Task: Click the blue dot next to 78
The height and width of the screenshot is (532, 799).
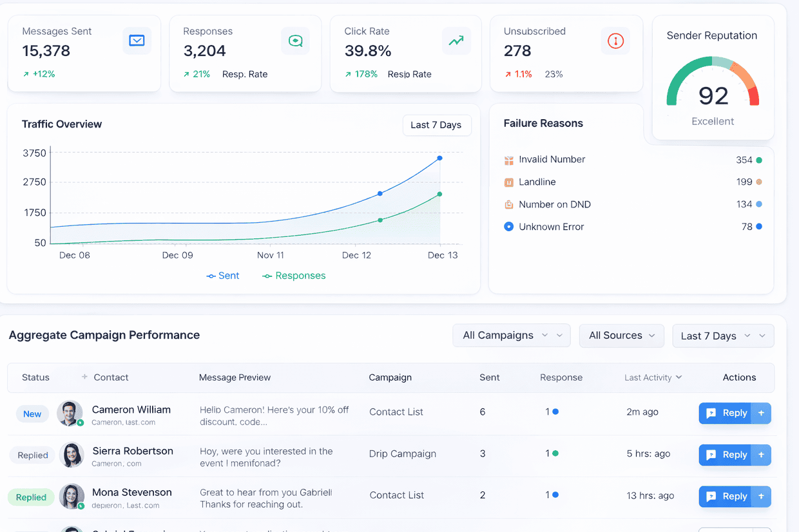Action: (x=759, y=226)
